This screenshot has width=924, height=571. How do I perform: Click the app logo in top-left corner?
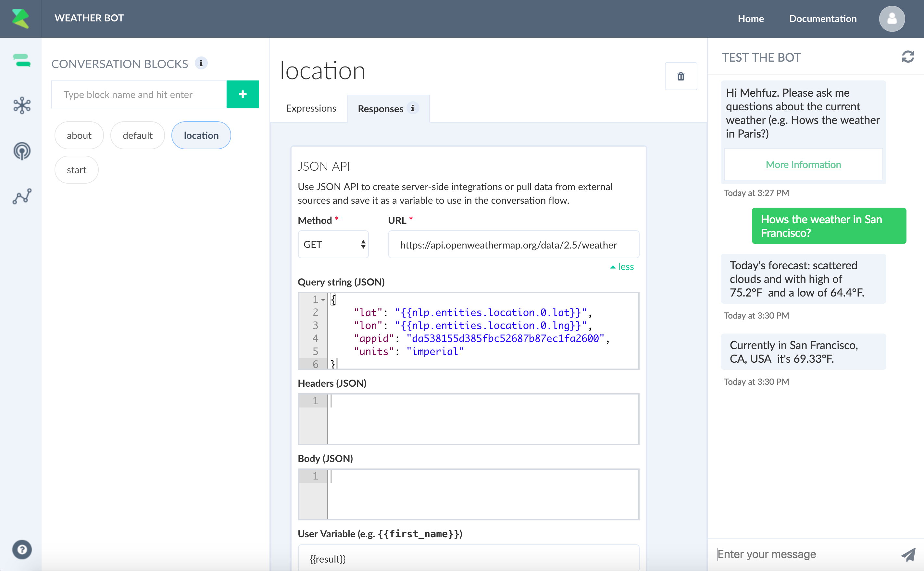(20, 18)
